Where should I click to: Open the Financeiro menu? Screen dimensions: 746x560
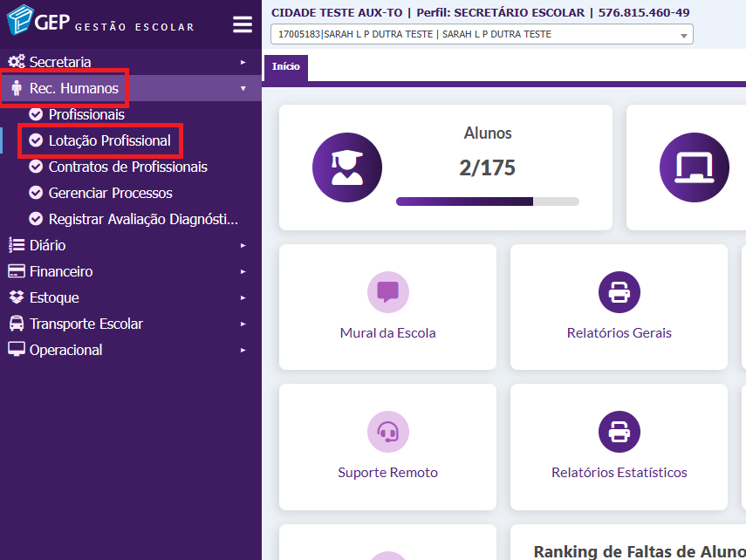(60, 271)
